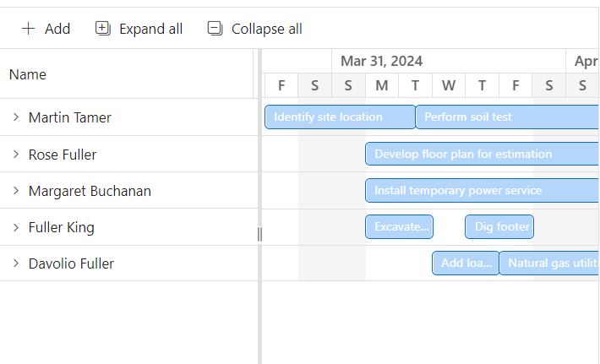
Task: Select the Dig footer taskbar
Action: 499,227
